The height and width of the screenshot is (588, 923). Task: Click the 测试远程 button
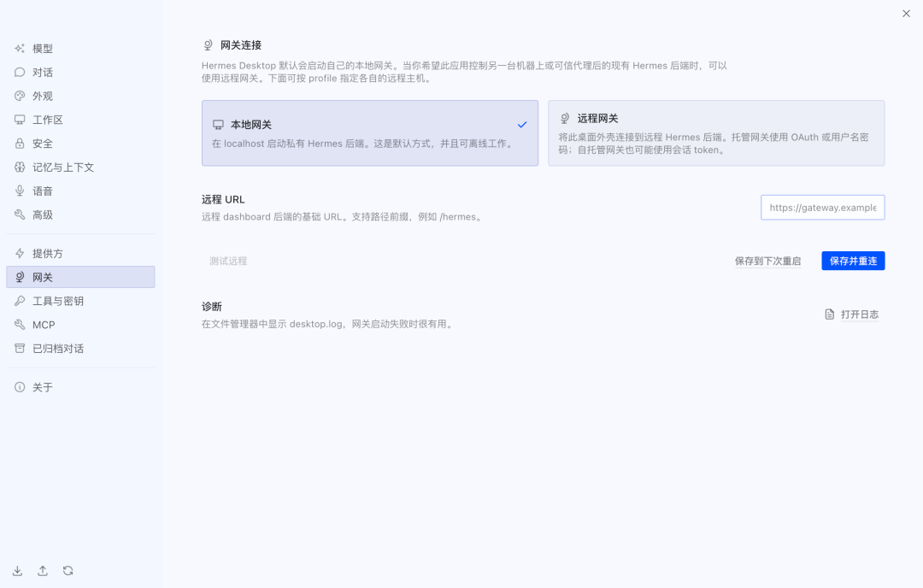tap(228, 261)
